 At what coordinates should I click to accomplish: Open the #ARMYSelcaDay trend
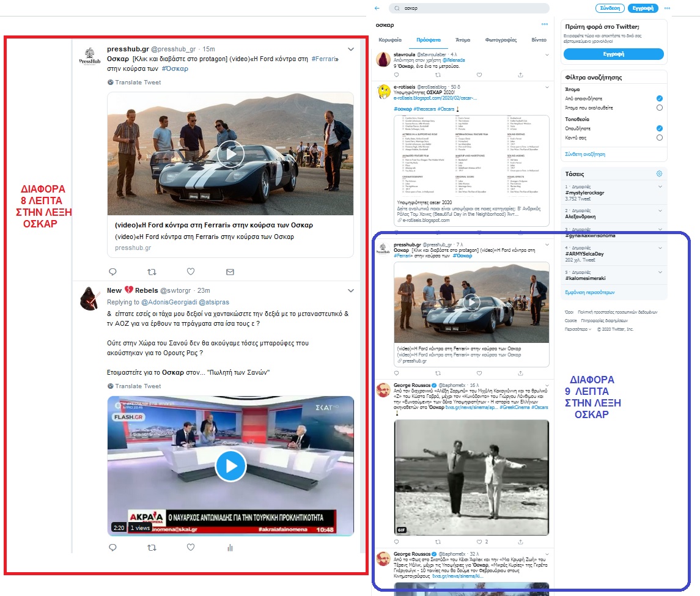pos(584,254)
